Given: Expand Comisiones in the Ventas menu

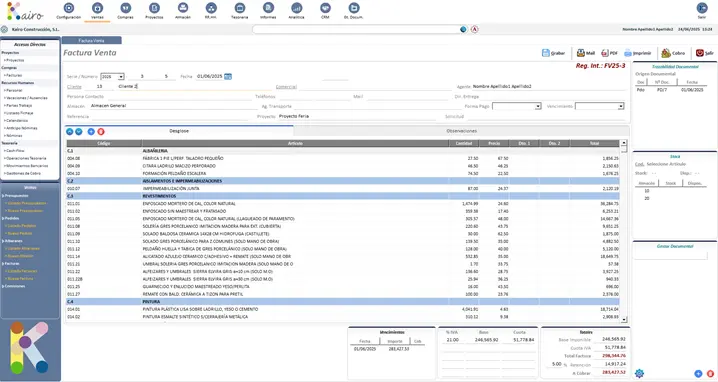Looking at the screenshot, I should coord(14,286).
